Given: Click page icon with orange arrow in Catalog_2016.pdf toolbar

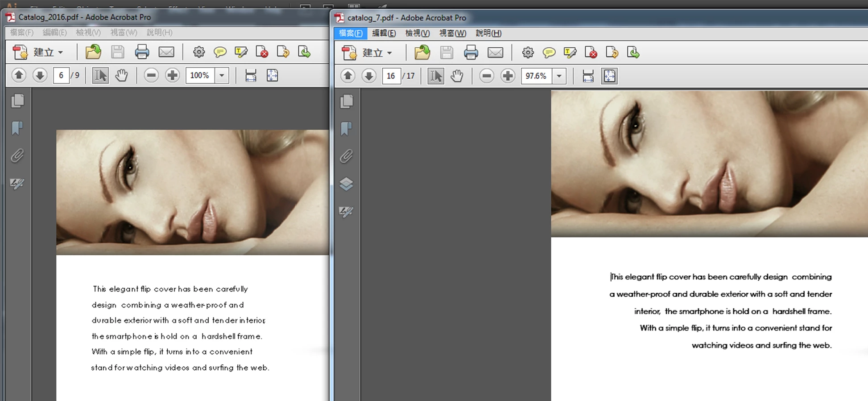Looking at the screenshot, I should pyautogui.click(x=283, y=52).
